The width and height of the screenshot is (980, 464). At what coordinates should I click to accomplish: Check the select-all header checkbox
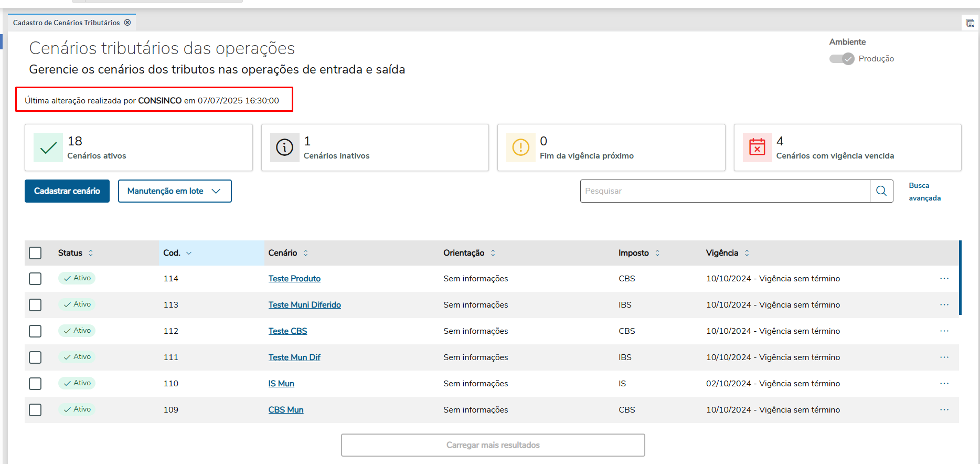click(x=35, y=253)
